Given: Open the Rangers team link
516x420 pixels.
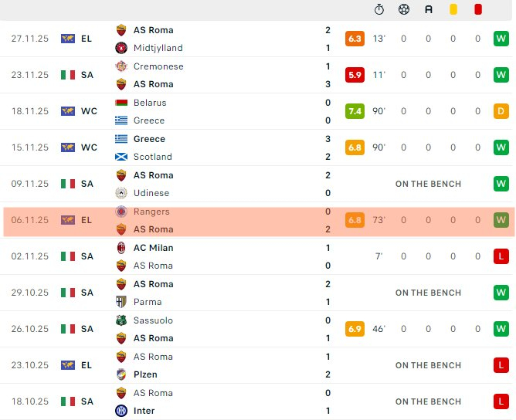Looking at the screenshot, I should [x=151, y=212].
